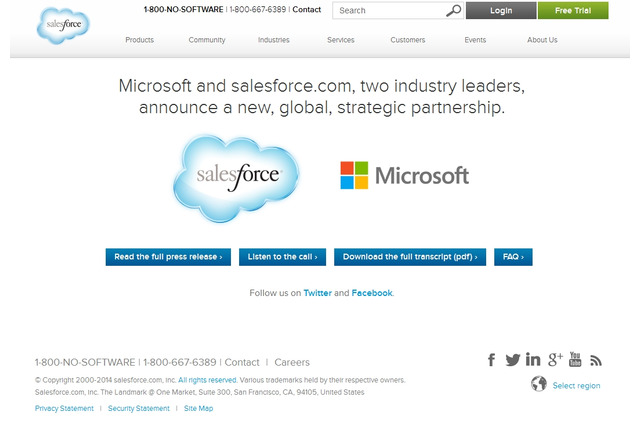Visit the YouTube icon in footer
This screenshot has width=640, height=426.
pos(575,360)
